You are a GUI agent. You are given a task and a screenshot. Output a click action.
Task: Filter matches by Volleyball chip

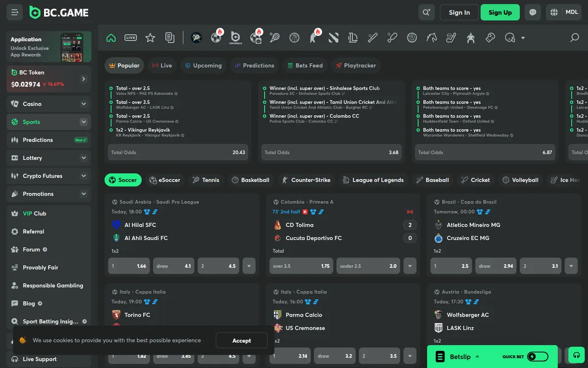click(x=520, y=180)
